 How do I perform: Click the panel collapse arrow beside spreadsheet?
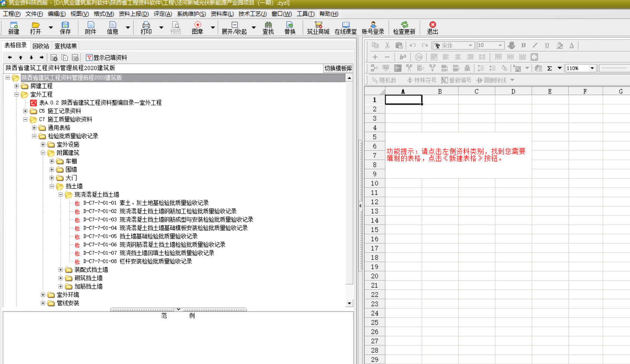point(360,206)
